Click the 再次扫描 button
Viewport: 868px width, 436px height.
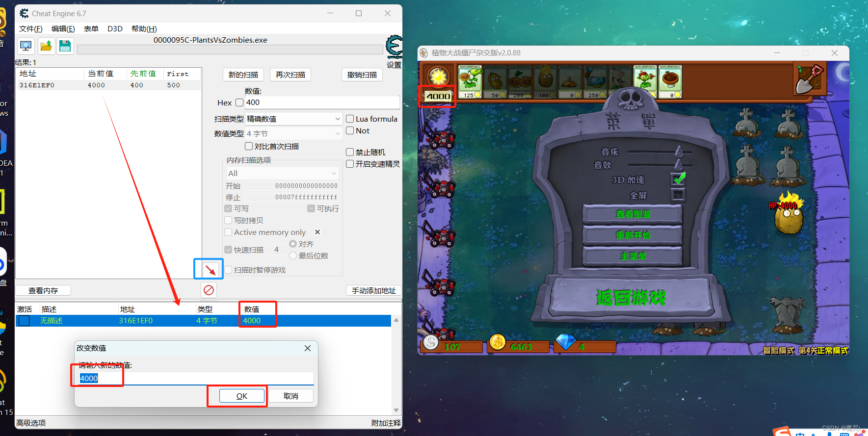click(290, 75)
